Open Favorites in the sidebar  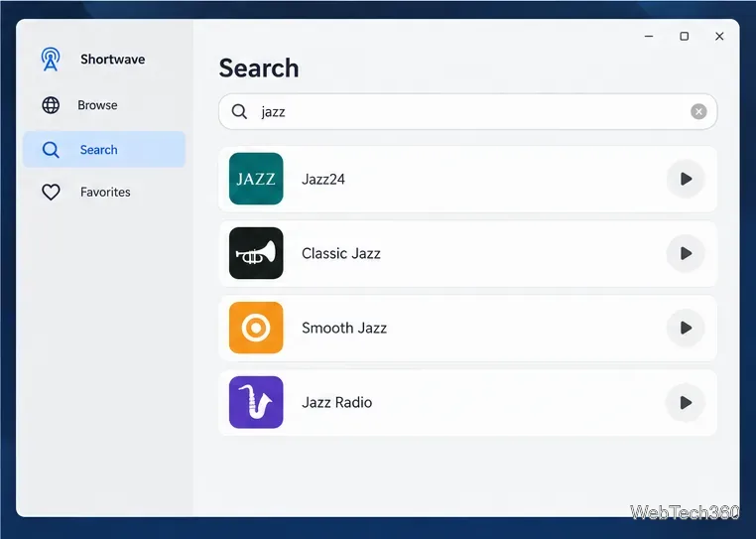point(104,192)
